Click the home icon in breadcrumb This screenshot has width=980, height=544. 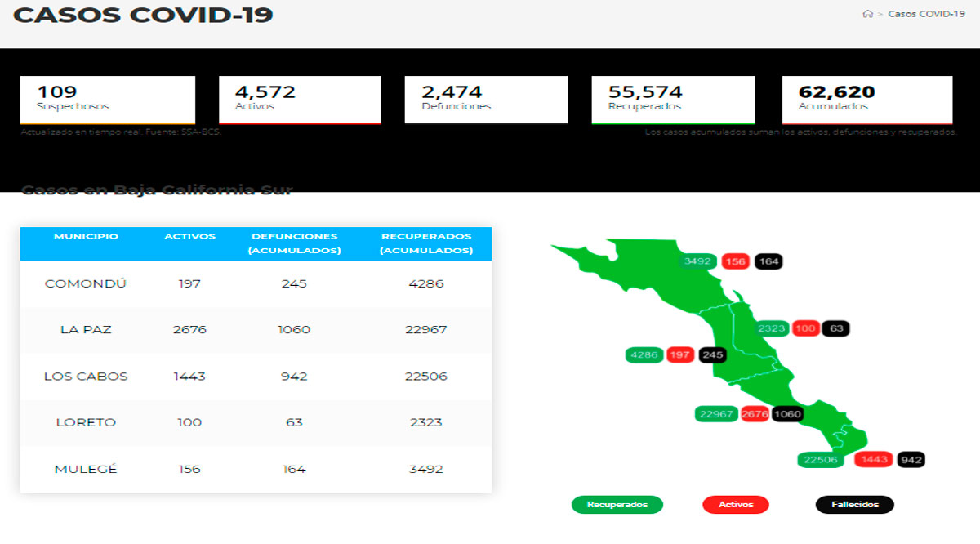[x=867, y=14]
